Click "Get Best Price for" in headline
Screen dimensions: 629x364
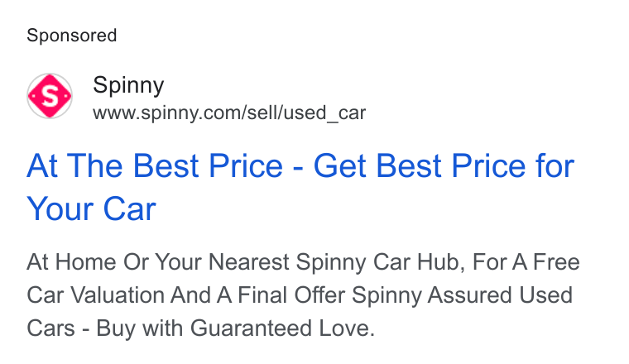pyautogui.click(x=444, y=165)
